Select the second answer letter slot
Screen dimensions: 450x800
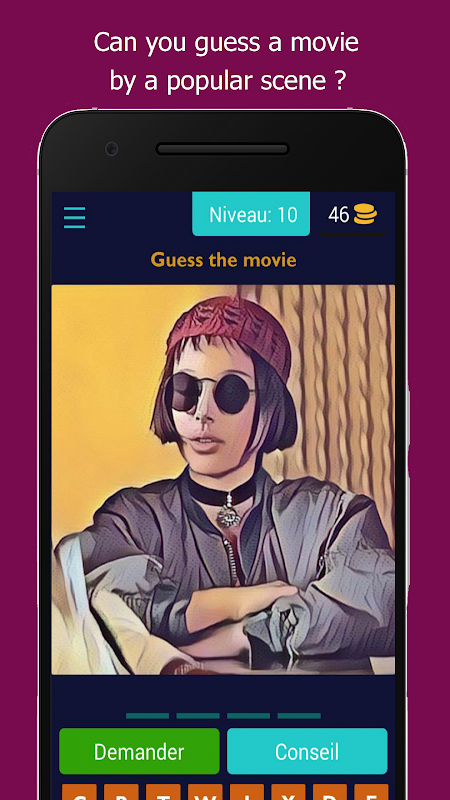point(198,716)
